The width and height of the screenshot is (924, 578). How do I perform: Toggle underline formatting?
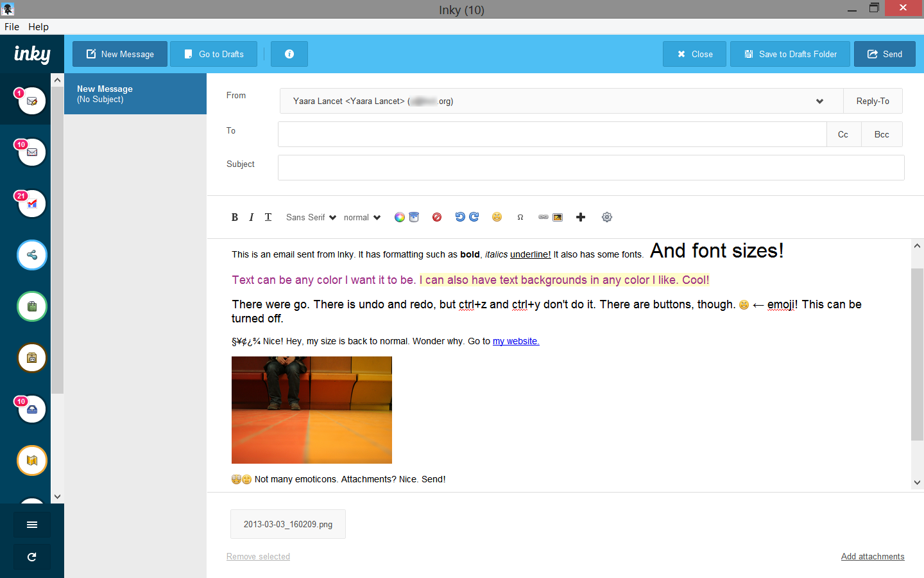tap(268, 217)
